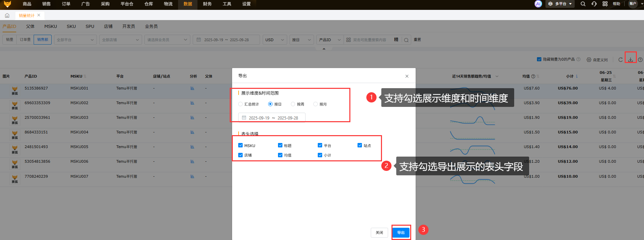Image resolution: width=644 pixels, height=240 pixels.
Task: Collapse the filter bar arrow
Action: 324,49
